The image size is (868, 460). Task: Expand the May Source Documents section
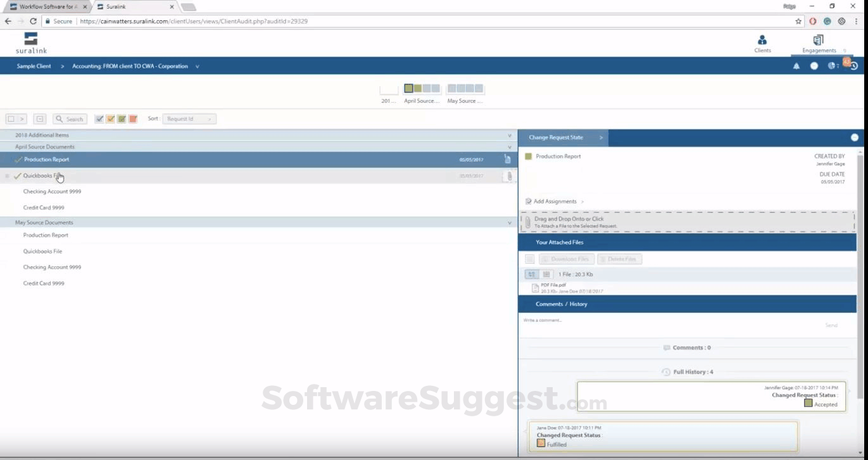click(509, 222)
